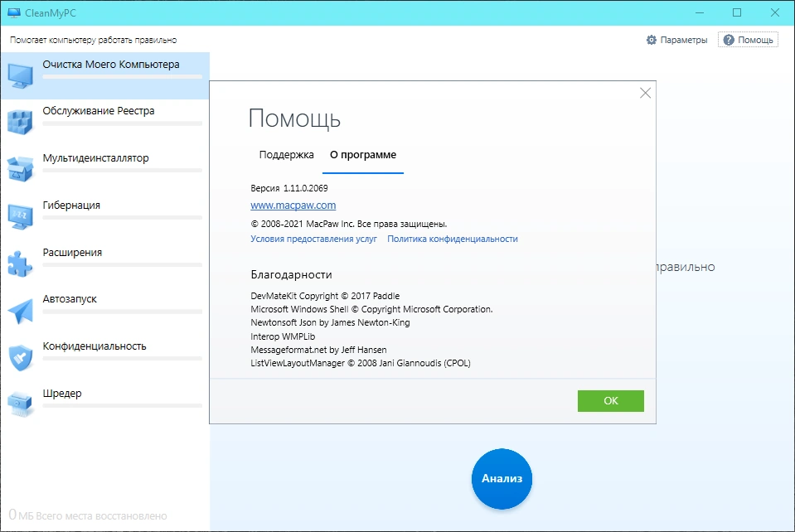Click the Помощь label in header
Viewport: 795px width, 532px height.
[x=755, y=40]
